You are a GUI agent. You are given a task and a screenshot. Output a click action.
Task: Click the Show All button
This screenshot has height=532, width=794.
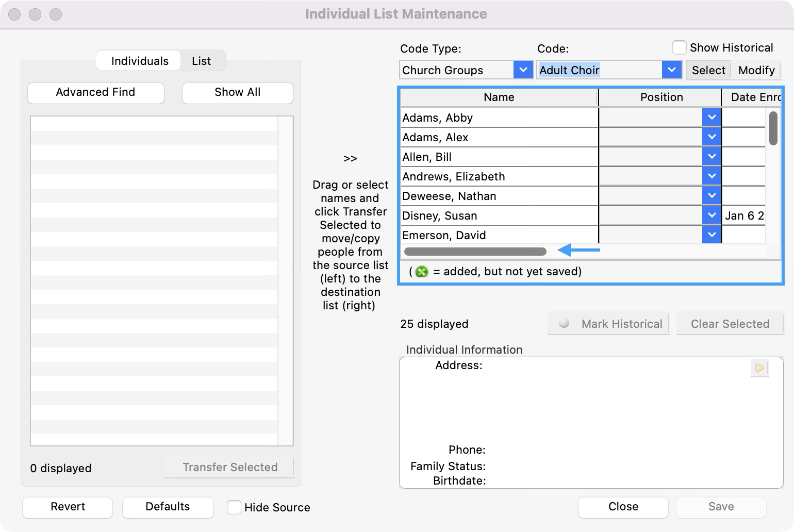(x=238, y=93)
